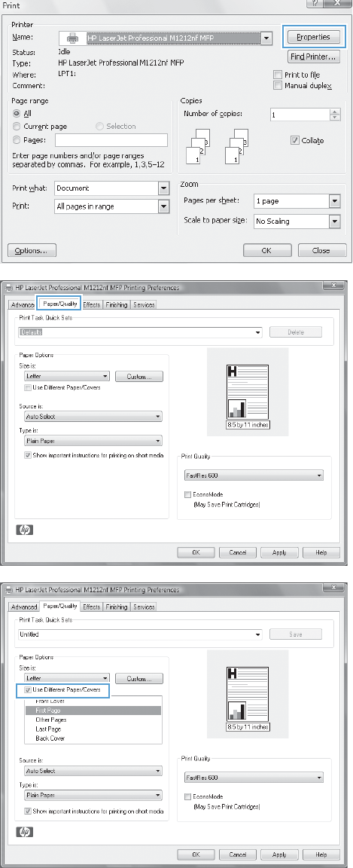353x868 pixels.
Task: Open the Finishing tab in the bottom dialog
Action: pos(116,607)
